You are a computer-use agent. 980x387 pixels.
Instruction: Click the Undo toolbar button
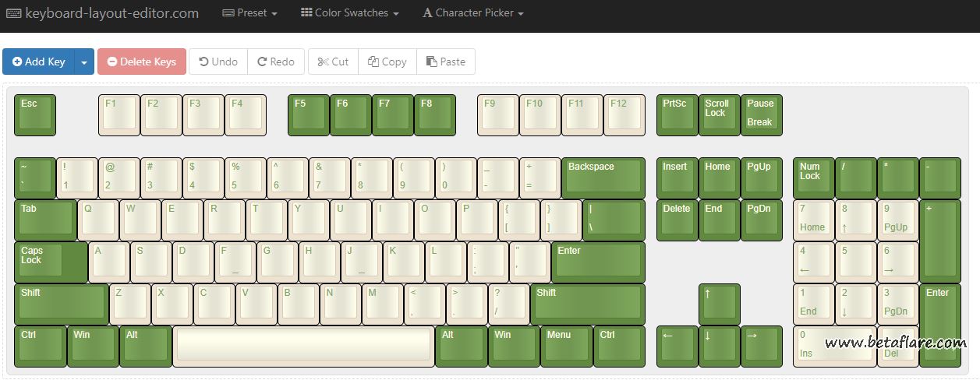218,62
